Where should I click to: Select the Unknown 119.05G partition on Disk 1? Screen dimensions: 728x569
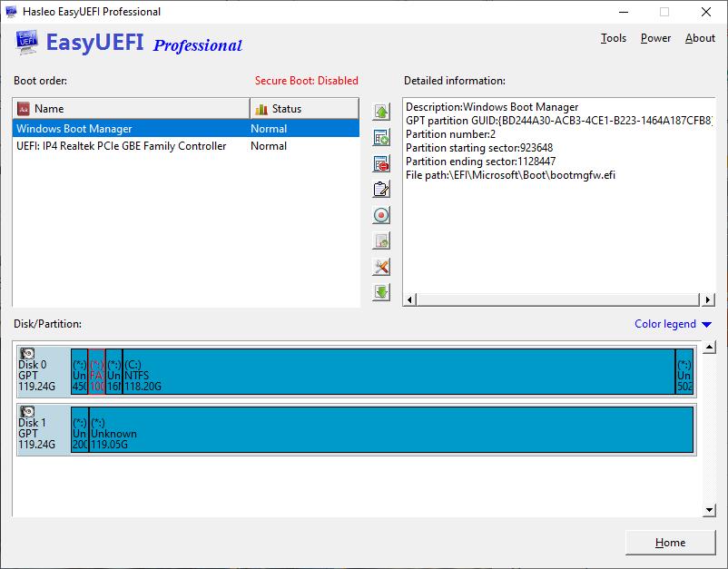coord(391,430)
